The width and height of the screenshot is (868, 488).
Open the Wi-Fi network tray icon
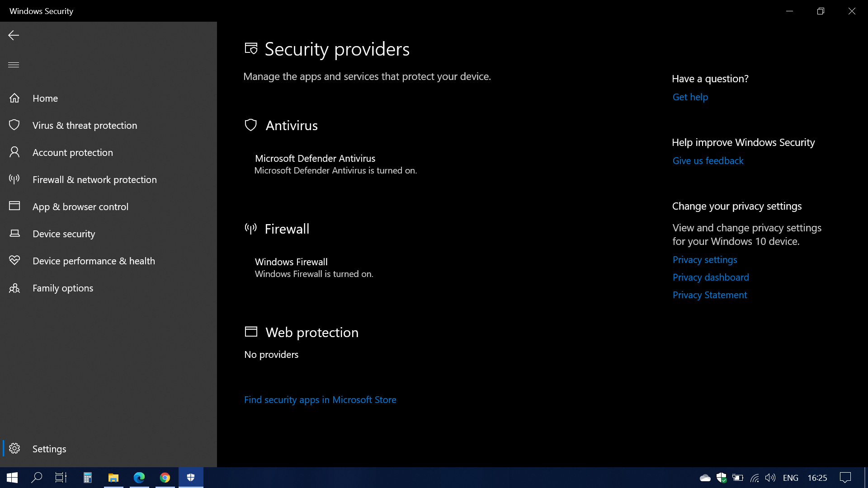[755, 478]
